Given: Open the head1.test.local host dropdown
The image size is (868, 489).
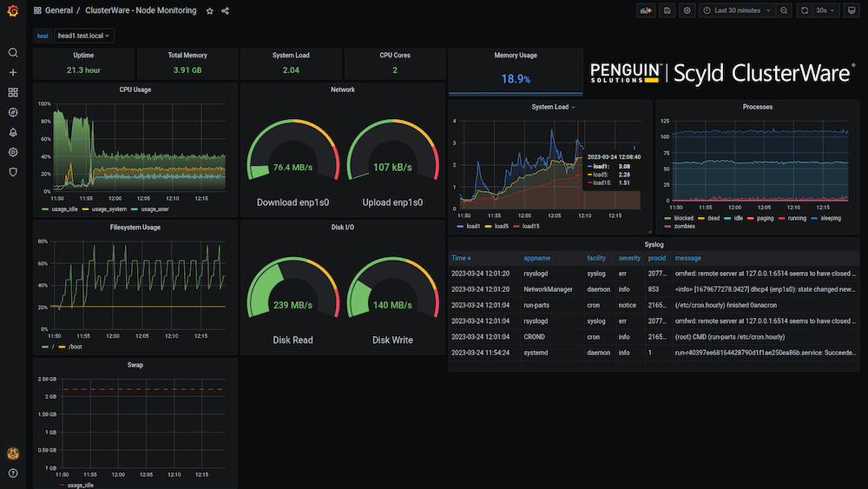Looking at the screenshot, I should 84,36.
